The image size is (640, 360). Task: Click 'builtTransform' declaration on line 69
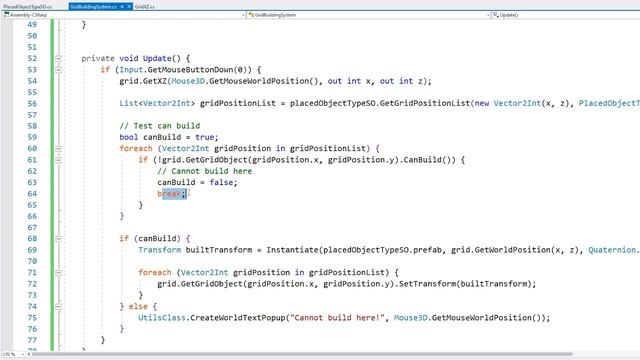pos(219,250)
